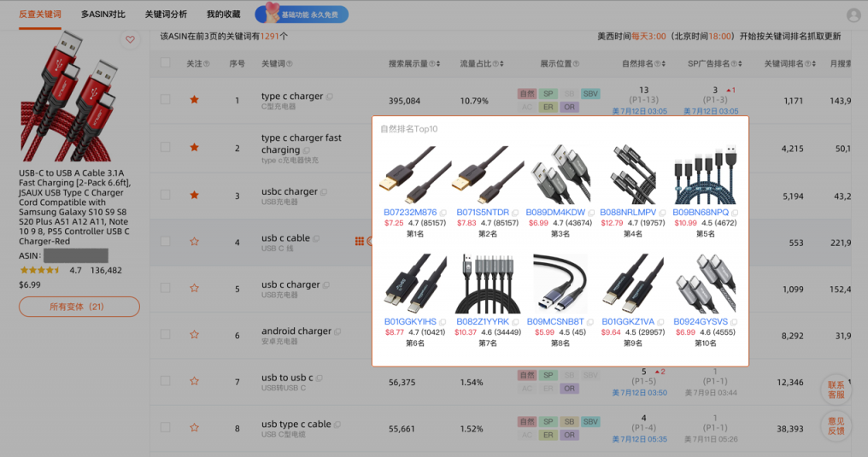The width and height of the screenshot is (868, 457).
Task: Open user profile avatar icon
Action: coord(853,15)
